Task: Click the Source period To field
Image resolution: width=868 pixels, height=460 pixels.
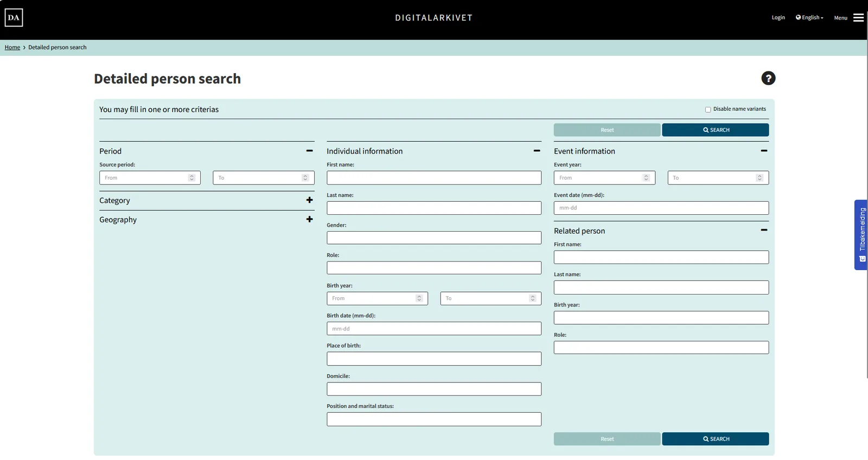Action: pyautogui.click(x=264, y=178)
